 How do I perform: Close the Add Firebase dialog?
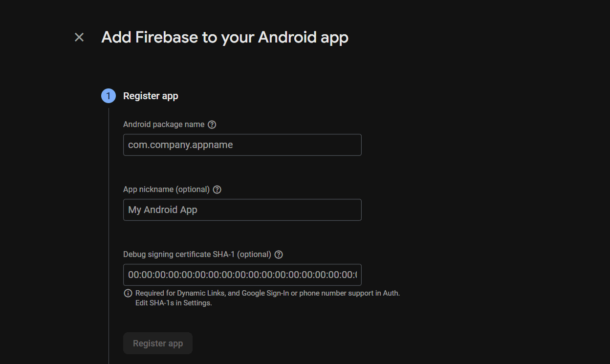79,37
